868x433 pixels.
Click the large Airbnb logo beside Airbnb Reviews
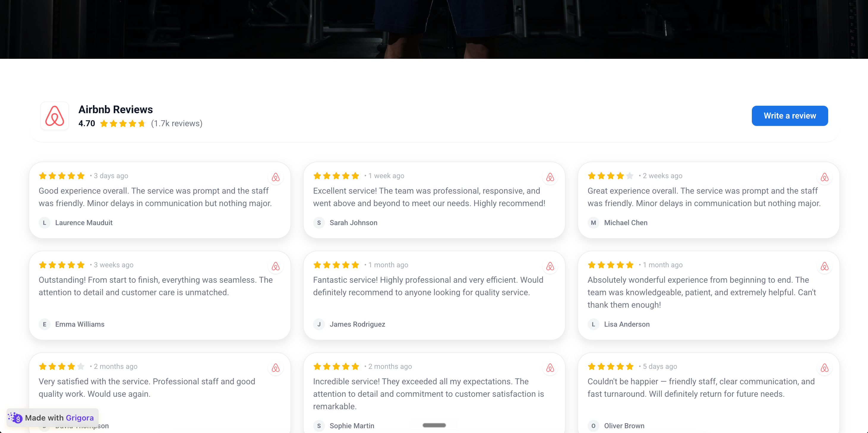(x=55, y=116)
